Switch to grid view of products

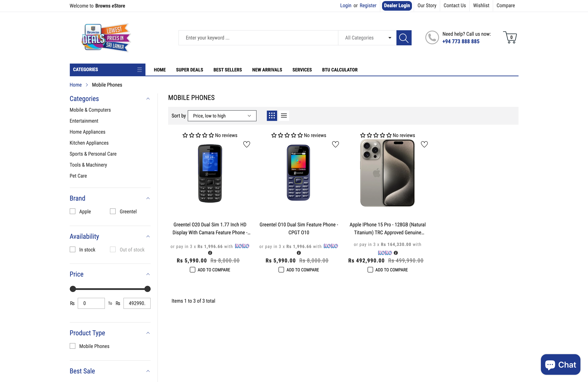tap(272, 115)
